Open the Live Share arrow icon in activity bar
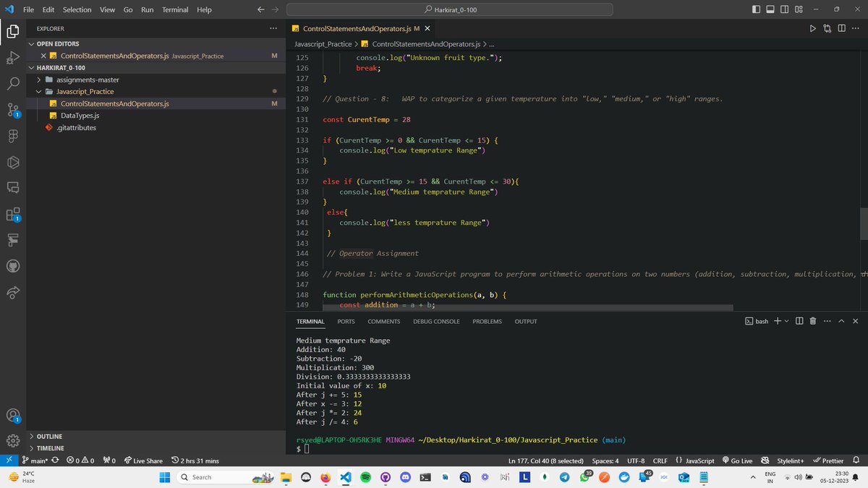The height and width of the screenshot is (488, 868). pyautogui.click(x=13, y=292)
